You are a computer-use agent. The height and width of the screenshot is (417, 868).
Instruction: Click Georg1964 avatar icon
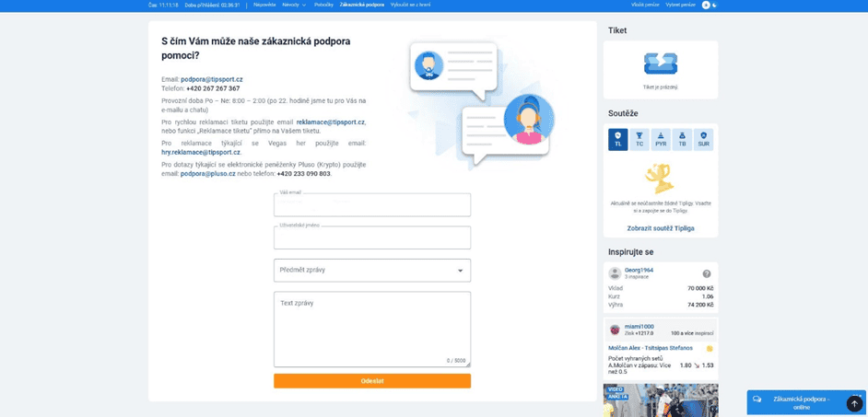[615, 273]
